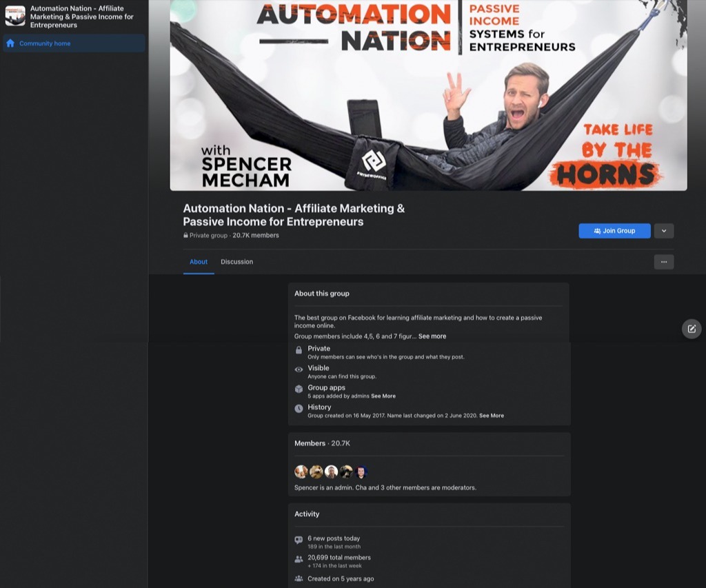
Task: Click the 'History' label
Action: [x=319, y=407]
